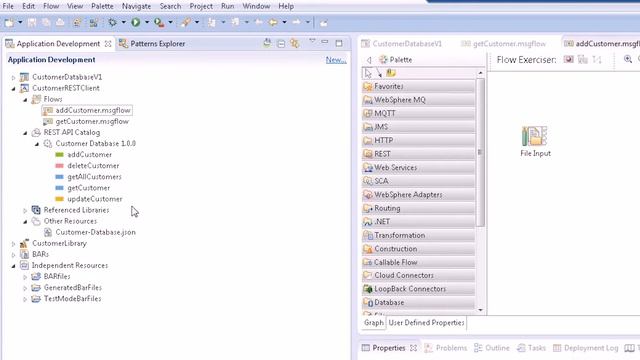Hide the palette with the left triangle
The width and height of the screenshot is (640, 360).
pos(369,60)
